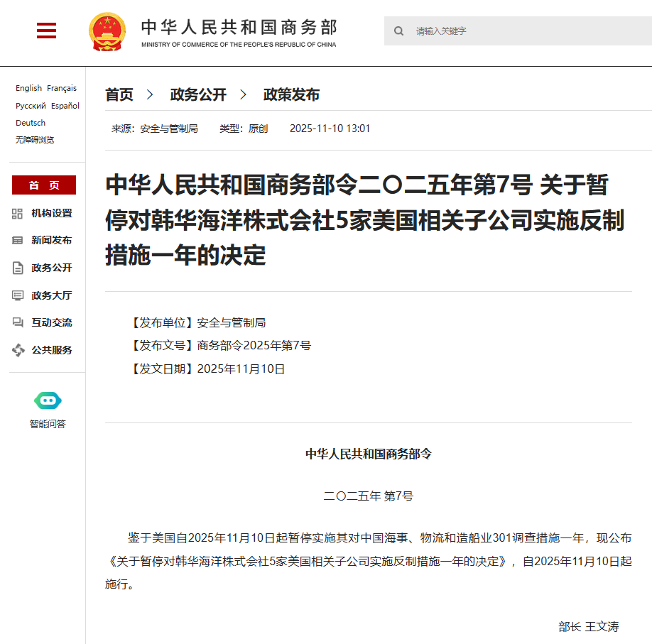
Task: Select the Deutsch language link
Action: [x=30, y=122]
